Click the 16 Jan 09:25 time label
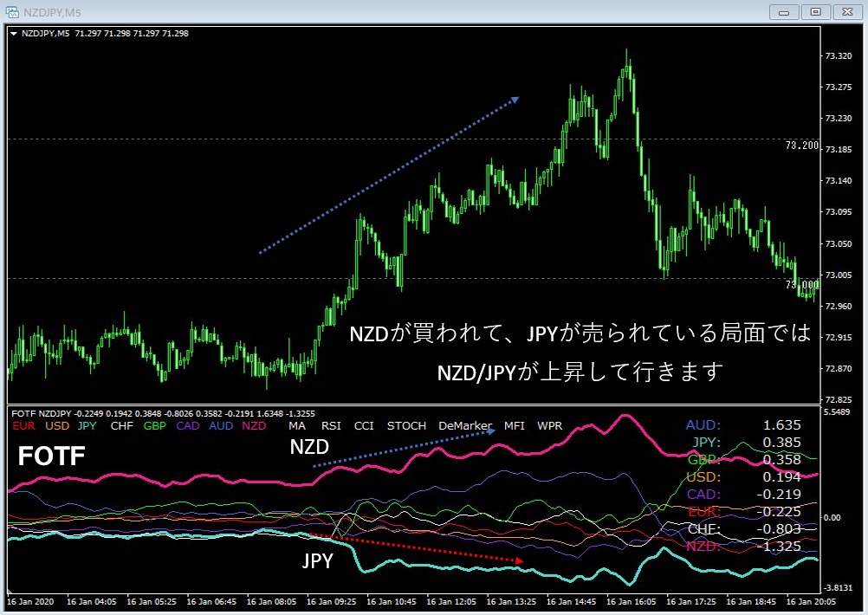Image resolution: width=868 pixels, height=615 pixels. [x=332, y=602]
